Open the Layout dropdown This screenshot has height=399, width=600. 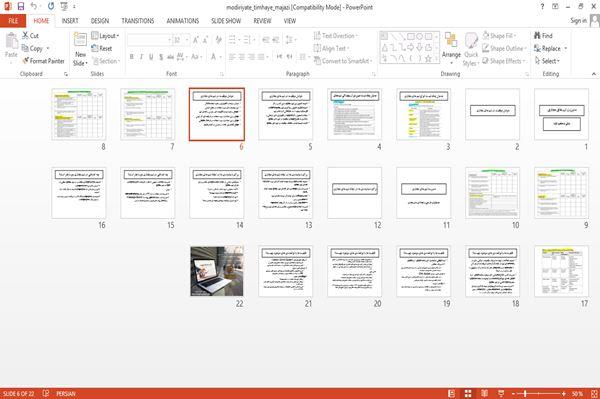pyautogui.click(x=105, y=36)
